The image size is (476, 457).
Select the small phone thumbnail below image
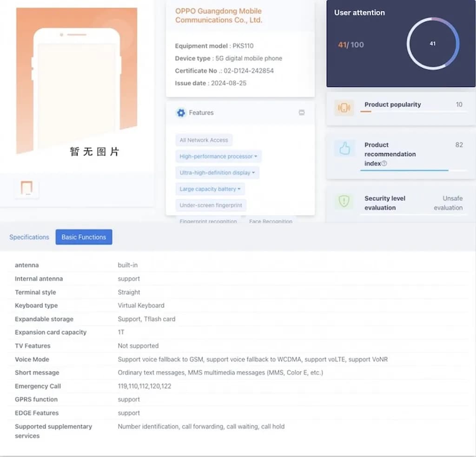tap(26, 188)
